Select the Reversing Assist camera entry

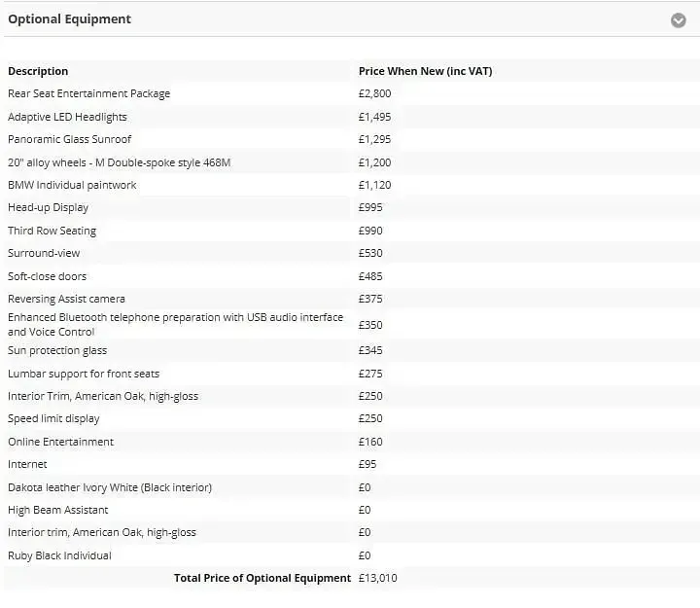pyautogui.click(x=66, y=299)
